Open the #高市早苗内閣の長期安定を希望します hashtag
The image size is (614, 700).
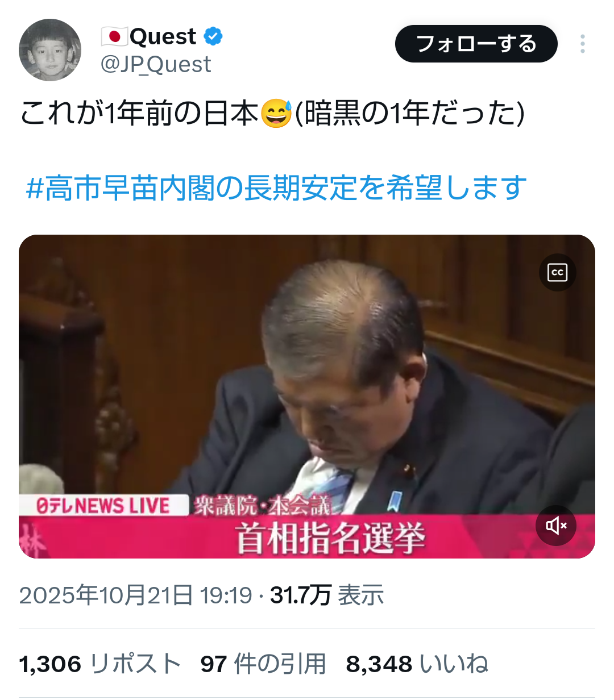[x=276, y=188]
